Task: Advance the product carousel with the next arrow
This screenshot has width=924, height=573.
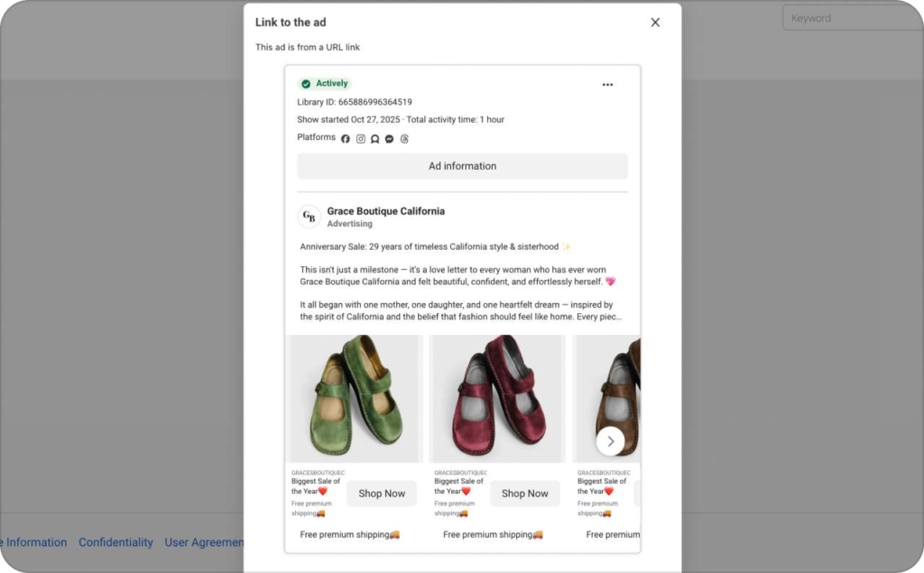Action: point(610,441)
